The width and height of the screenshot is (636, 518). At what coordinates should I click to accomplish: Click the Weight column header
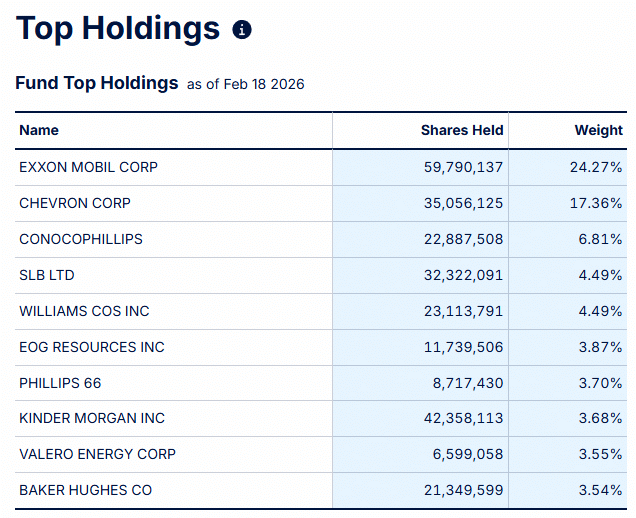pos(598,130)
